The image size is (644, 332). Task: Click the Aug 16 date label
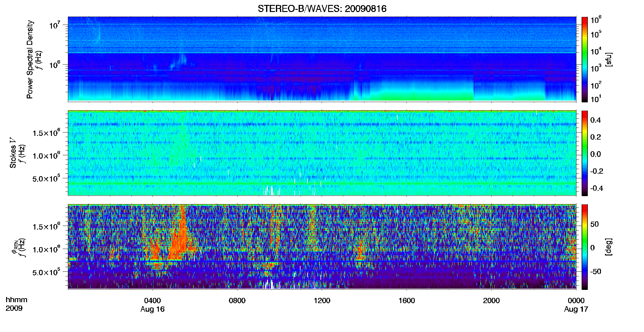152,309
